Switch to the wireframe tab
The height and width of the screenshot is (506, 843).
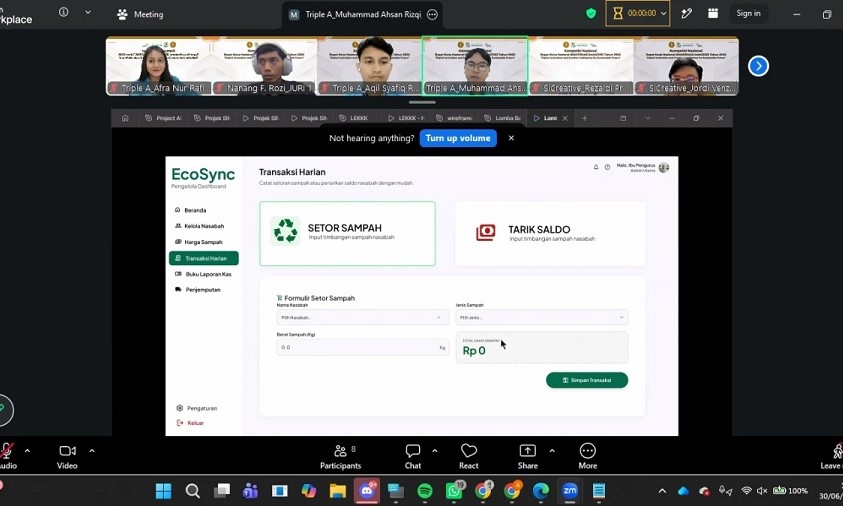(x=454, y=118)
